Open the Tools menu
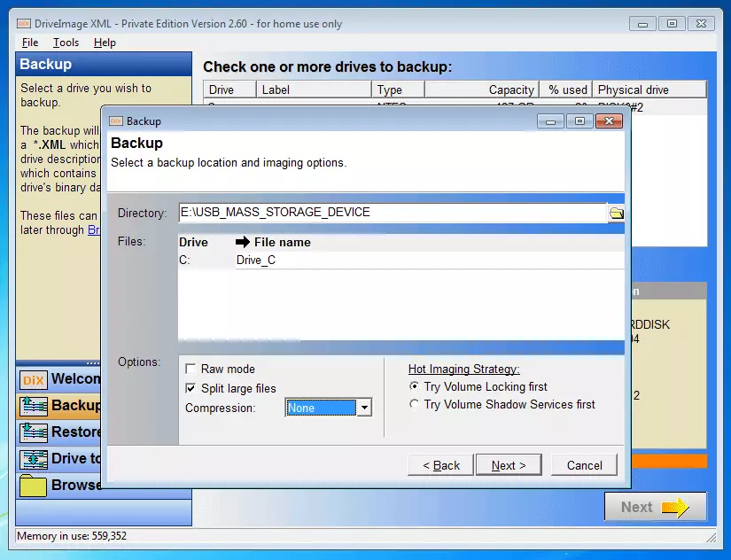This screenshot has height=560, width=731. tap(66, 43)
